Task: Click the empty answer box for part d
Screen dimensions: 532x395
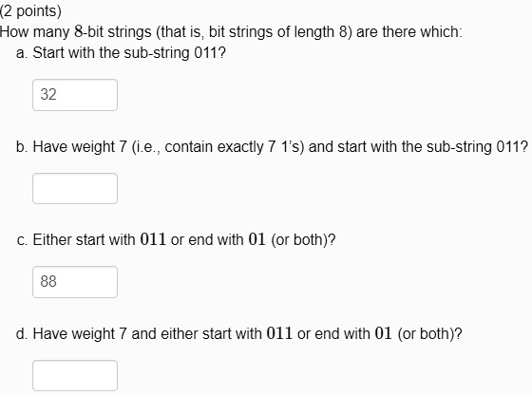Action: coord(75,376)
